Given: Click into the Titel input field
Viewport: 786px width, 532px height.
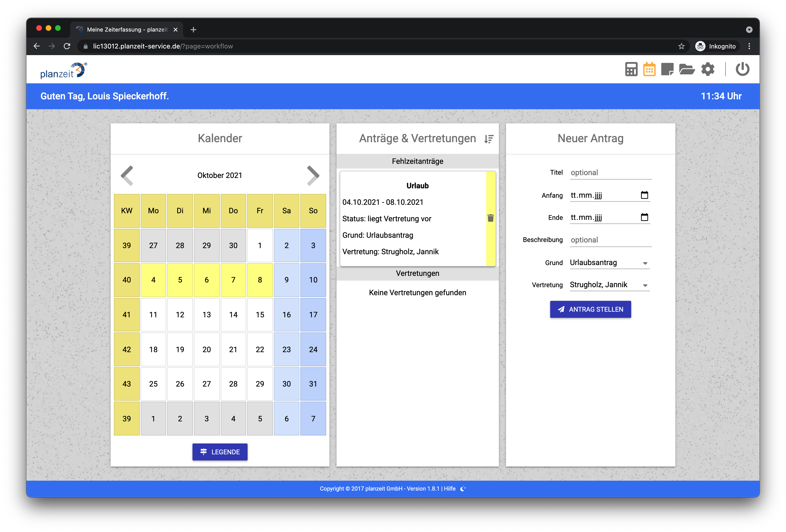Looking at the screenshot, I should 610,173.
